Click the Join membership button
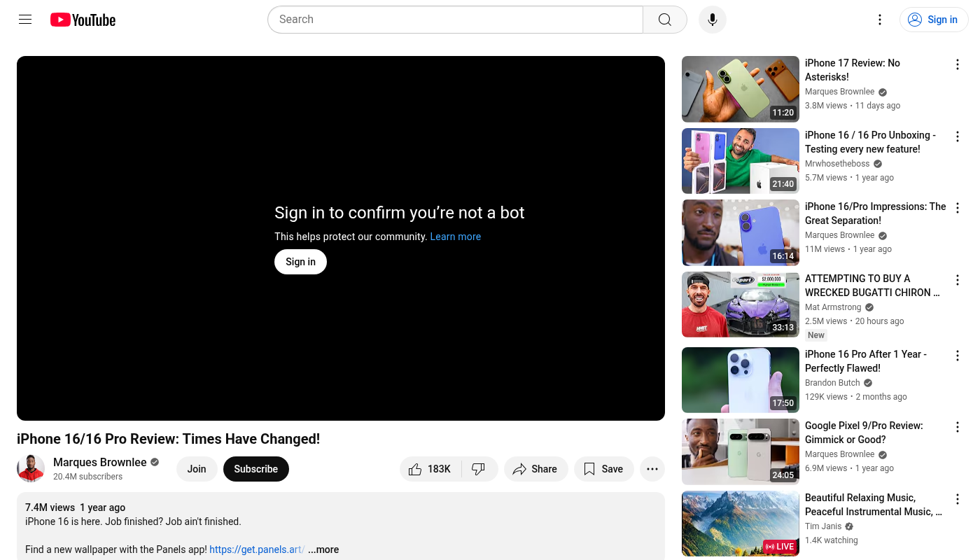The image size is (980, 560). point(197,469)
